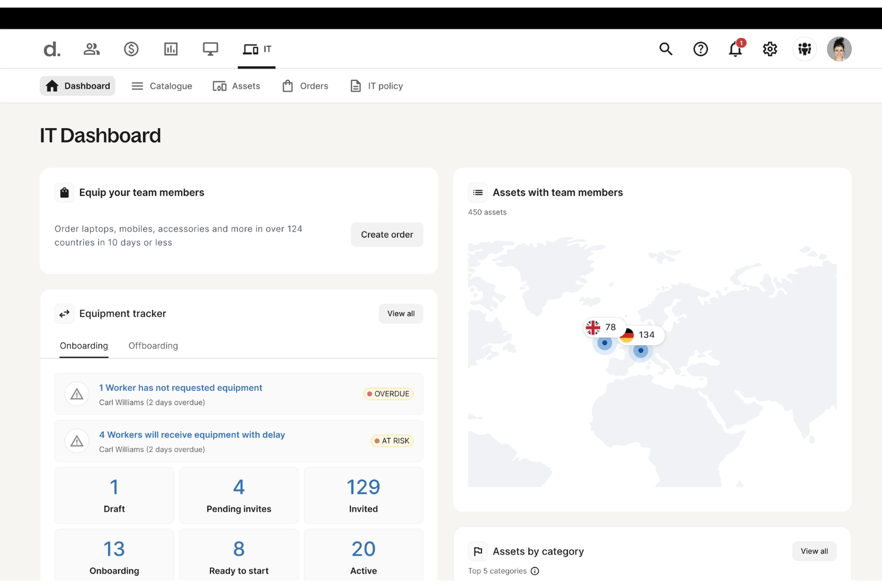The width and height of the screenshot is (882, 588).
Task: Open the Settings gear icon
Action: point(769,49)
